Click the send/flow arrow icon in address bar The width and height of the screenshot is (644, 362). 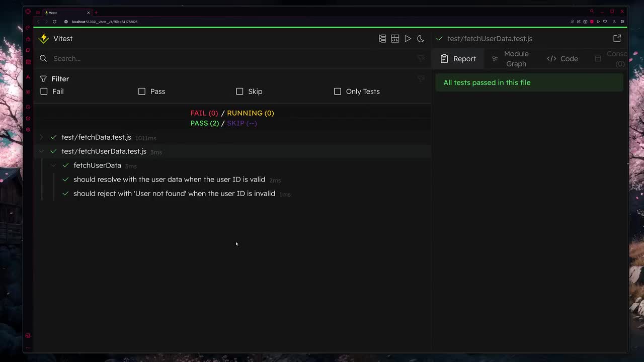(x=598, y=22)
